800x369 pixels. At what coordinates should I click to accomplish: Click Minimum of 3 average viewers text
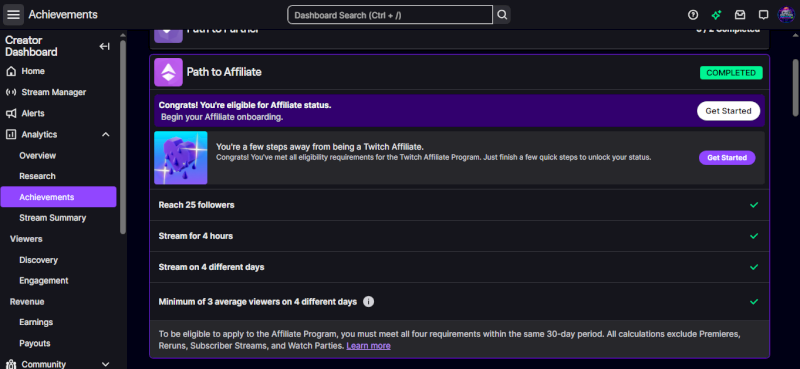(258, 302)
